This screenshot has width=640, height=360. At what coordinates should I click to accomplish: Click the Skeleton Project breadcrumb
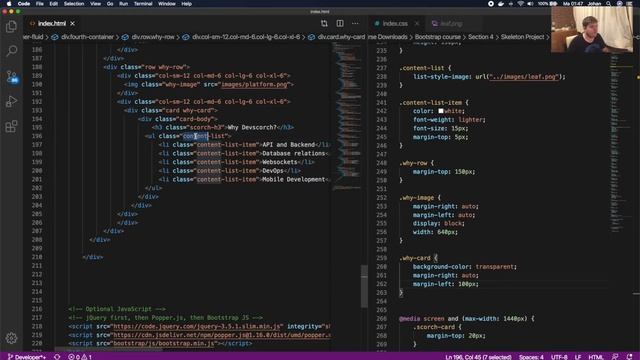tap(522, 37)
